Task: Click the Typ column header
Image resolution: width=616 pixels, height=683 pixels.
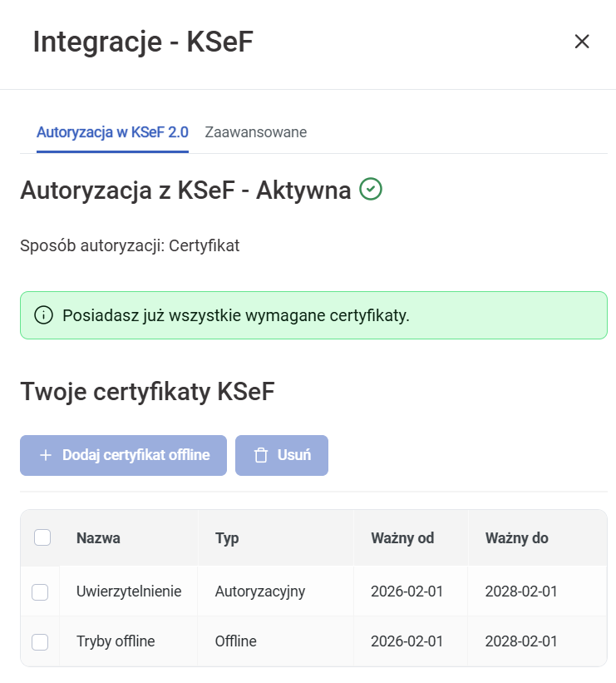Action: tap(227, 538)
